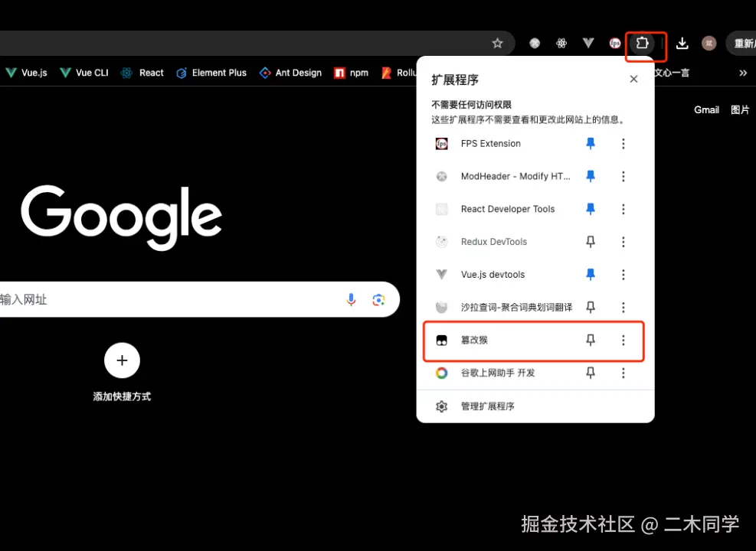The image size is (756, 551).
Task: Open more options for ModHeader
Action: tap(623, 176)
